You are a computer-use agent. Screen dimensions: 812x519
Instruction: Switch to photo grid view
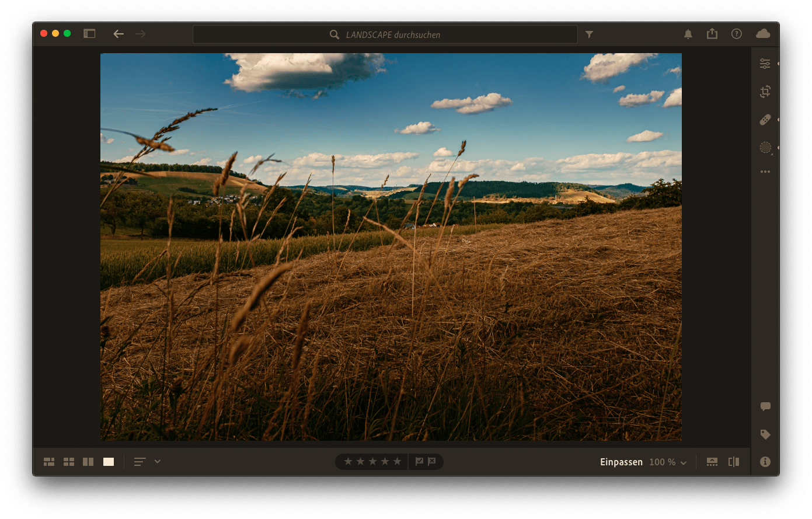point(49,462)
